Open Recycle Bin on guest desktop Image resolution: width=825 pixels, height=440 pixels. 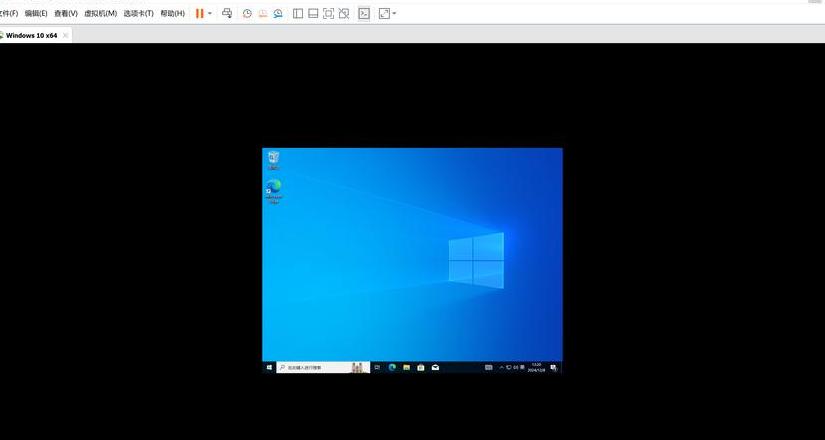click(274, 160)
